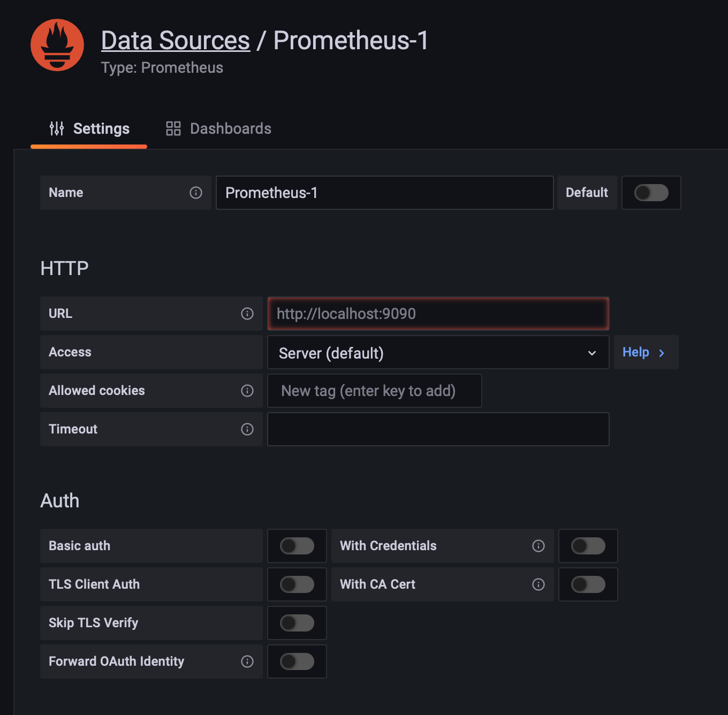Screen dimensions: 728x715
Task: Click the Prometheus flame logo icon
Action: point(57,45)
